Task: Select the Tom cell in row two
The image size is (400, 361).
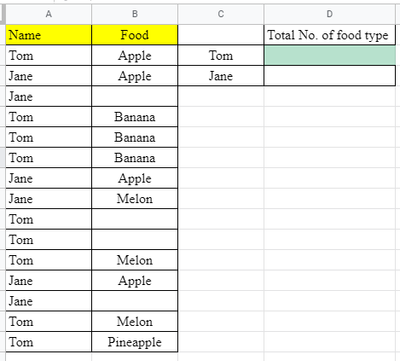Action: pyautogui.click(x=49, y=55)
